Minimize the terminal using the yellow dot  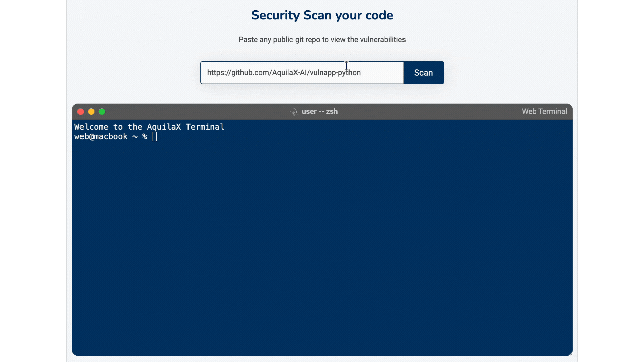coord(91,112)
